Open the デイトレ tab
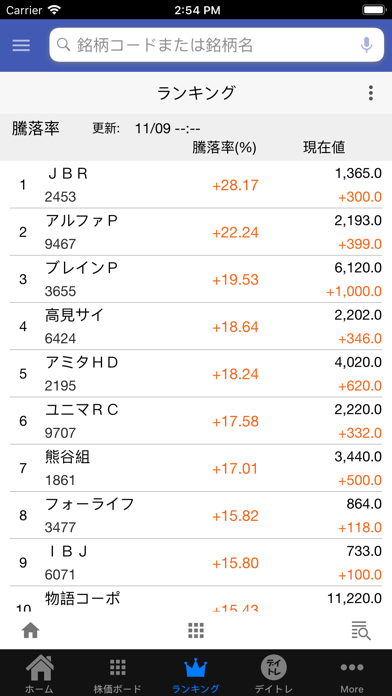Image resolution: width=392 pixels, height=696 pixels. 273,674
